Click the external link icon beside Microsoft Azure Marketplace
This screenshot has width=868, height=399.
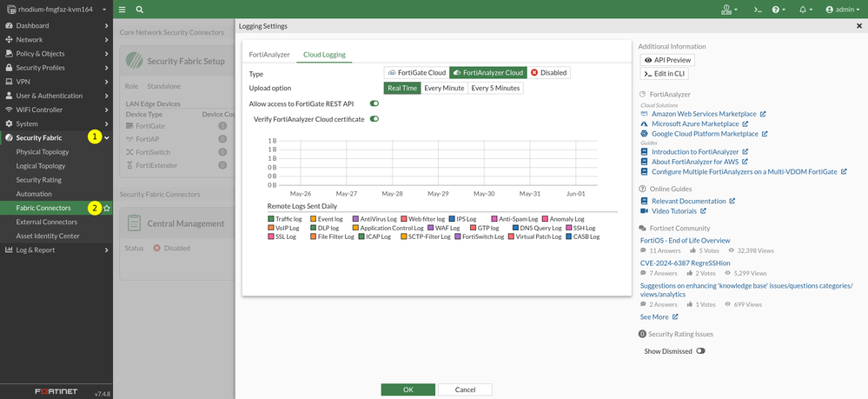pyautogui.click(x=745, y=124)
